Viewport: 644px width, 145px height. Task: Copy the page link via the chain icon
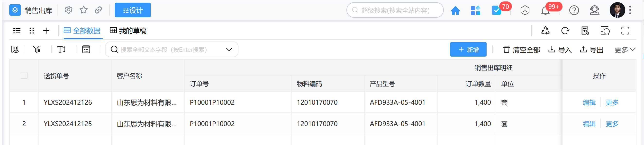(98, 10)
